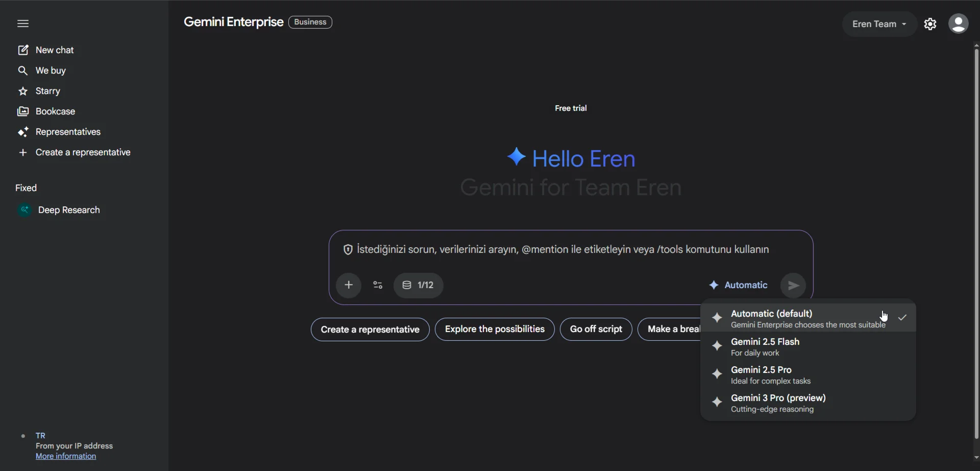
Task: Select Automatic (default) model option
Action: pos(808,318)
